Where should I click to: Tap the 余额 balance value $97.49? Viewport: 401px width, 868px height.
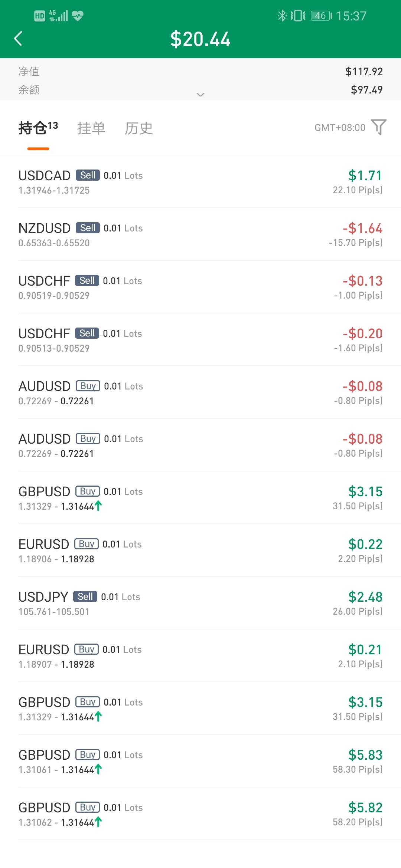[x=366, y=89]
